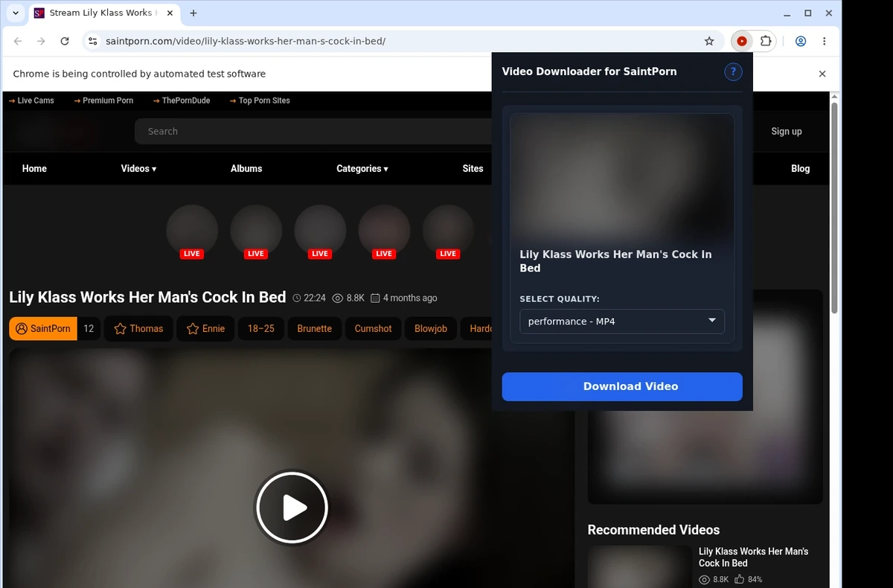Expand the Videos menu
Image resolution: width=893 pixels, height=588 pixels.
tap(138, 169)
